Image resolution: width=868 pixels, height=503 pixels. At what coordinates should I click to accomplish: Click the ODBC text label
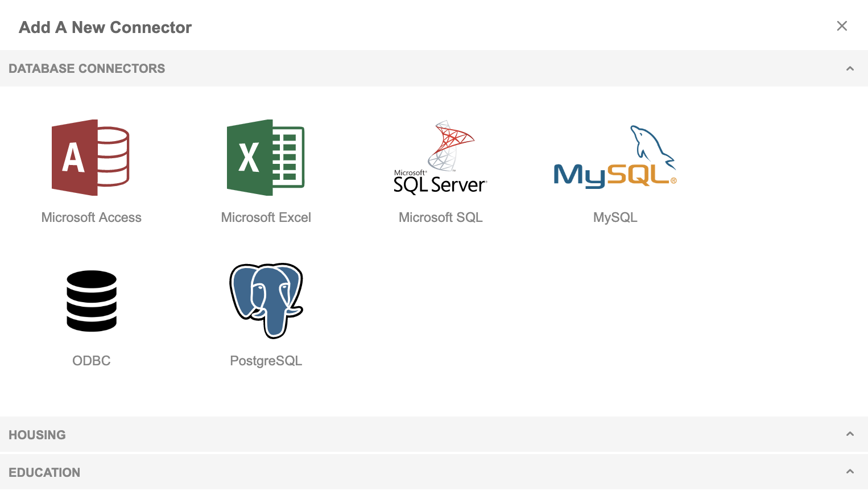pos(92,361)
